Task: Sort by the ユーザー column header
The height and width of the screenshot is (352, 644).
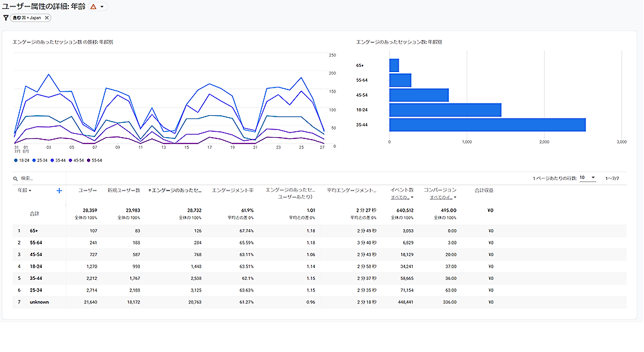Action: (88, 190)
